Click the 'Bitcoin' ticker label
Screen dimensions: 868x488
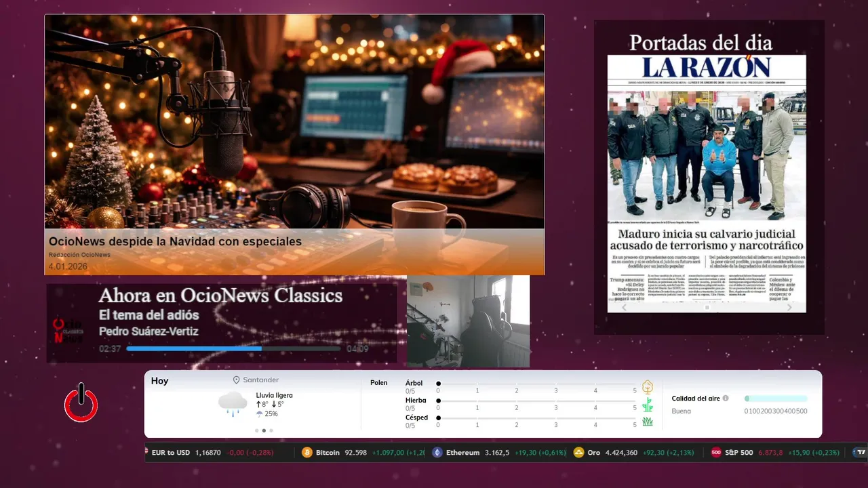328,452
